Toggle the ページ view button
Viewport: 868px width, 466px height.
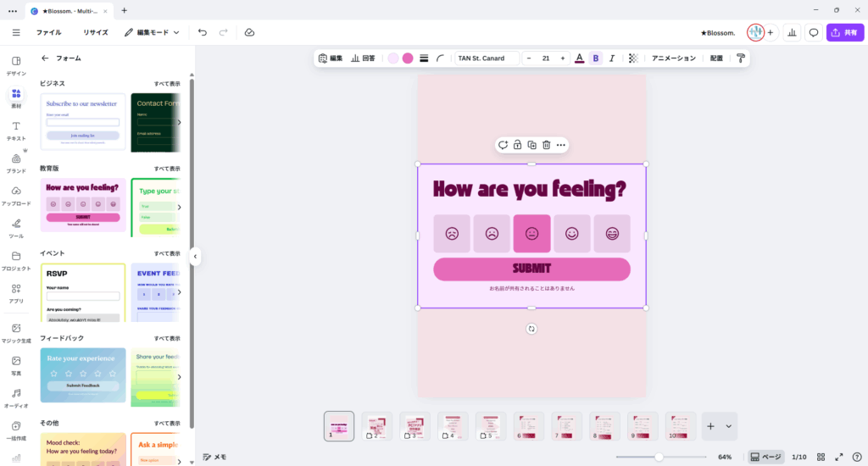tap(765, 457)
